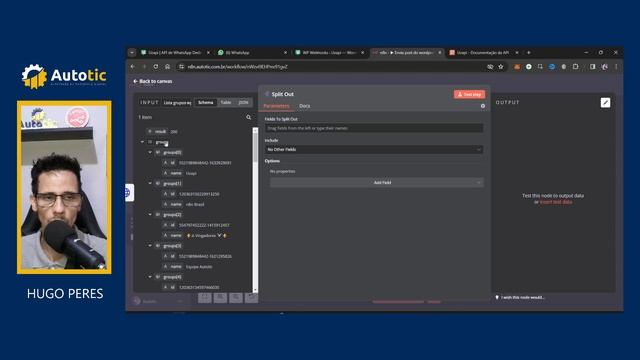The height and width of the screenshot is (360, 640).
Task: Search the input data with magnifier icon
Action: pos(249,117)
